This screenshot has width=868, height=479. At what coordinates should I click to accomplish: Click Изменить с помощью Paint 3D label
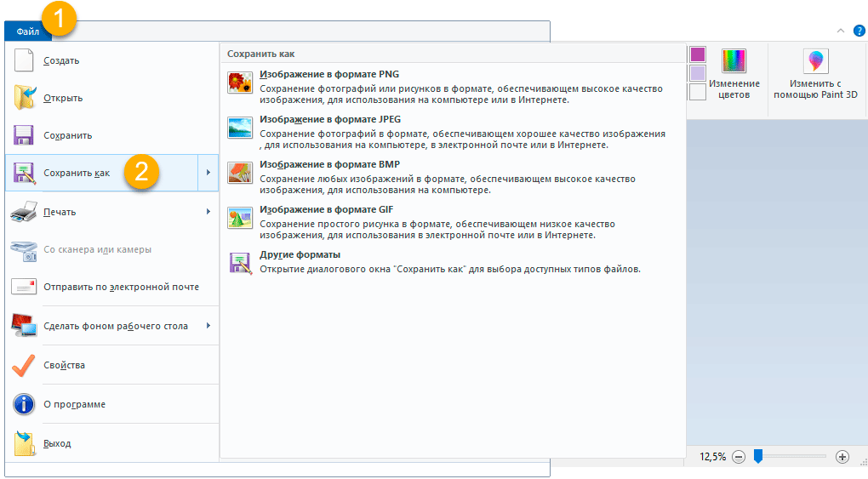815,89
